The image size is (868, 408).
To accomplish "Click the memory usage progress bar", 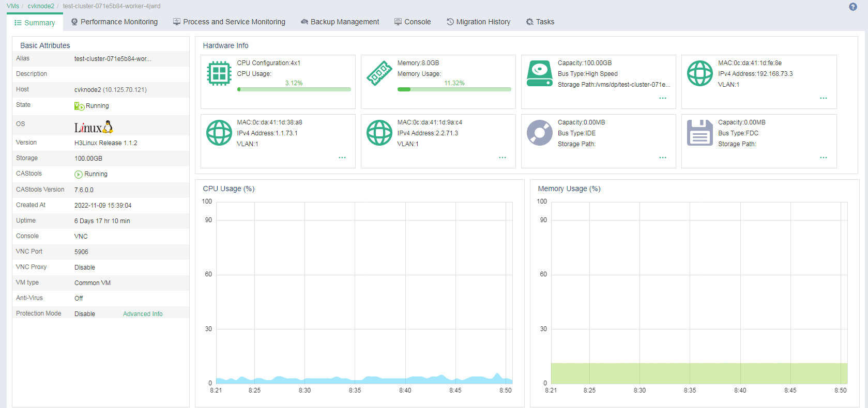I will [454, 89].
